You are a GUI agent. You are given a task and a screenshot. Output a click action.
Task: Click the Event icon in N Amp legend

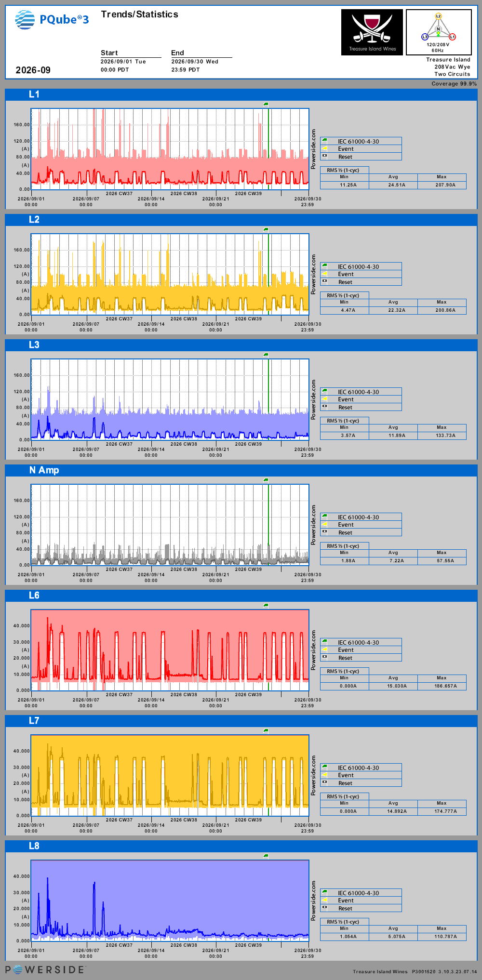point(325,524)
